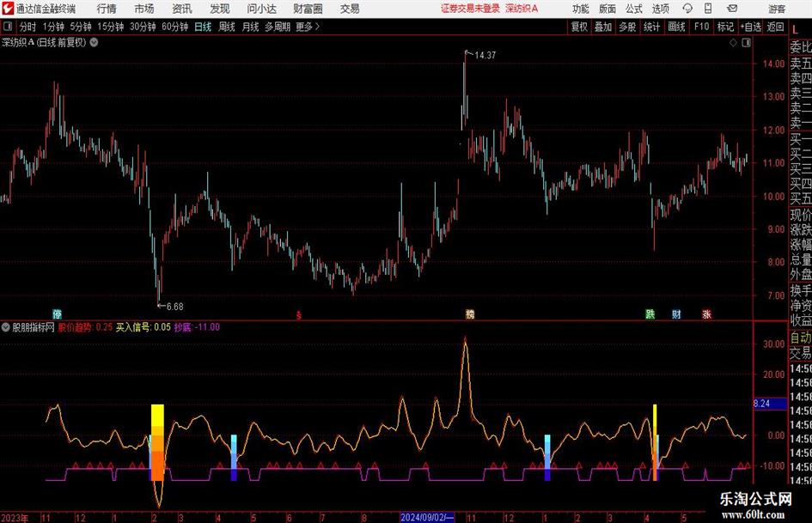Open F10 company info
This screenshot has width=812, height=523.
click(701, 27)
